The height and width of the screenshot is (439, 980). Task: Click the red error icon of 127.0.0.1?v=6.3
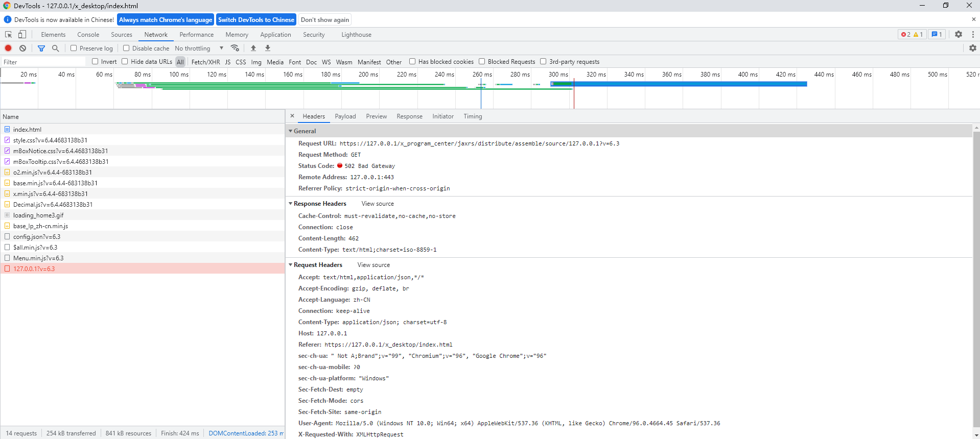[7, 269]
